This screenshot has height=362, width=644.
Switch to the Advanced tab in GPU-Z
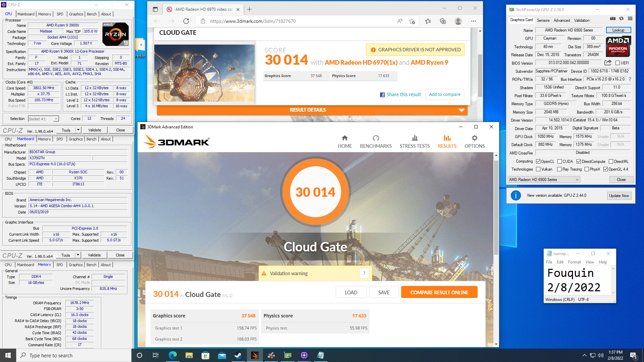pos(561,20)
